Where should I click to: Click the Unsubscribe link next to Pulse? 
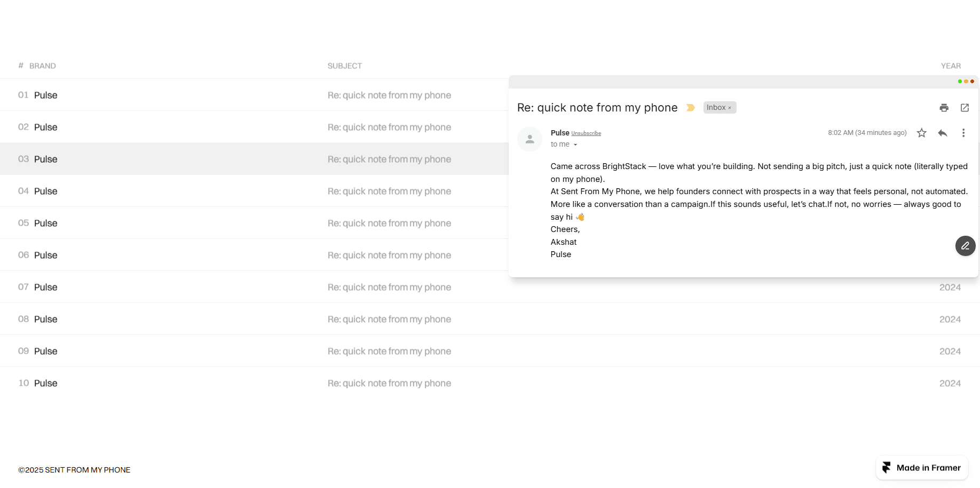[586, 133]
